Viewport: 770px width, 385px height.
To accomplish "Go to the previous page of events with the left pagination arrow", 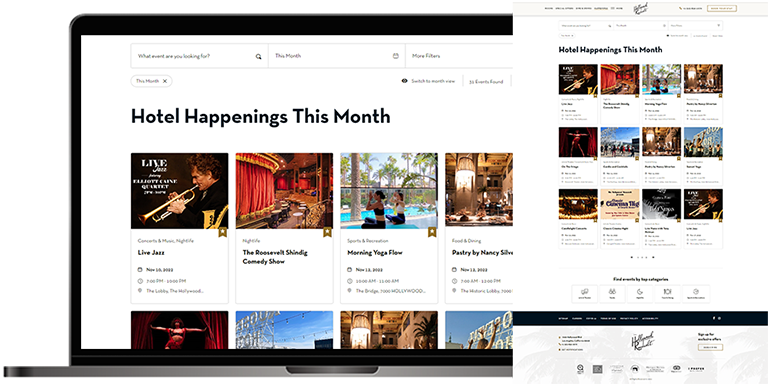I will tap(631, 257).
